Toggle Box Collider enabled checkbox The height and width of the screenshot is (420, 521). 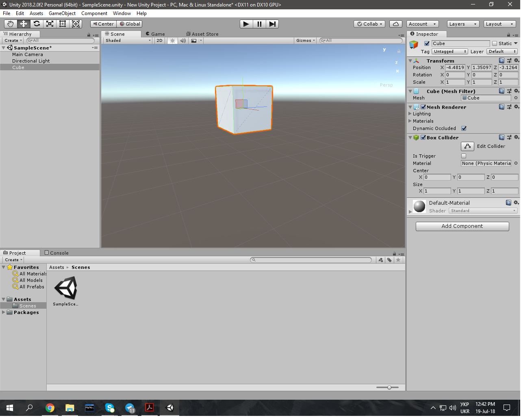coord(423,137)
